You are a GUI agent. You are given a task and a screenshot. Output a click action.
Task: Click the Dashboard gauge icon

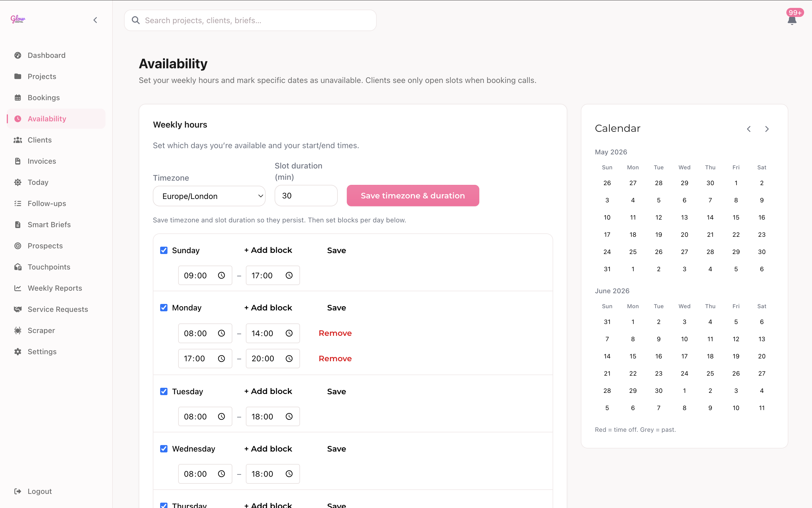pyautogui.click(x=18, y=55)
